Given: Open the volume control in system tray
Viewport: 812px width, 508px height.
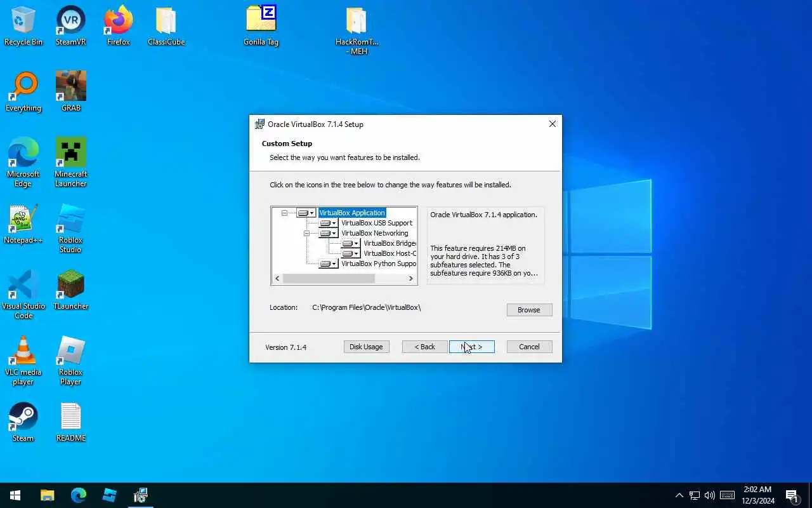Looking at the screenshot, I should click(x=710, y=495).
